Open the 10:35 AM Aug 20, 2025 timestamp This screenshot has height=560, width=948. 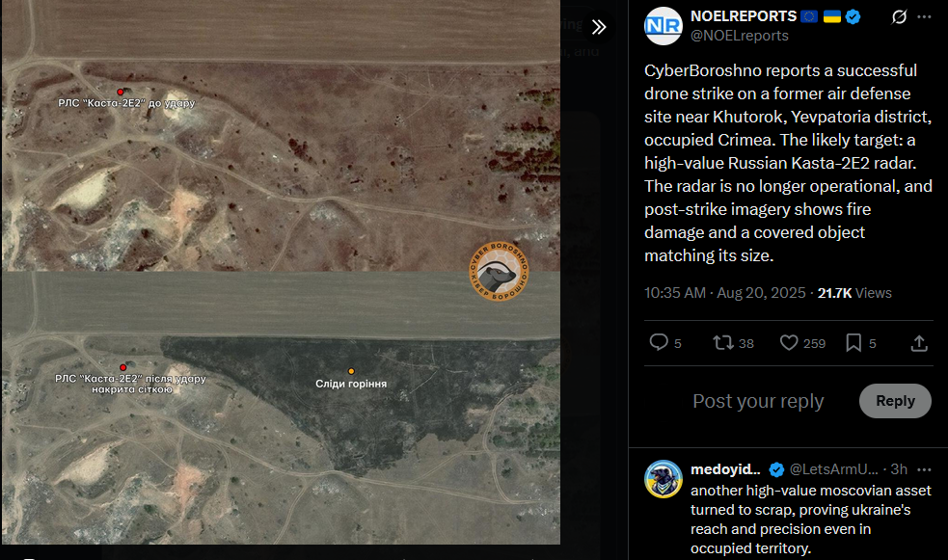tap(724, 293)
